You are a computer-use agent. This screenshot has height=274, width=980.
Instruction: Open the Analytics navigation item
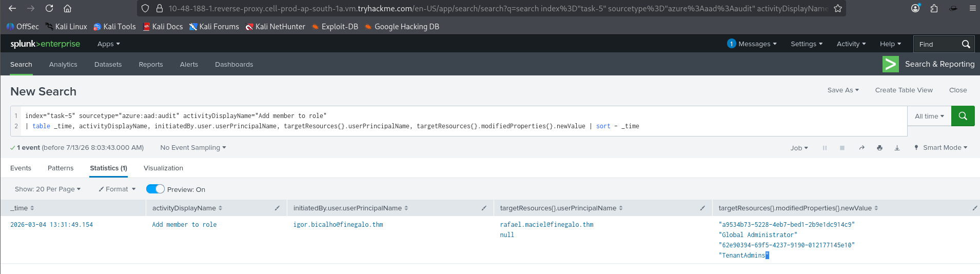pyautogui.click(x=63, y=64)
